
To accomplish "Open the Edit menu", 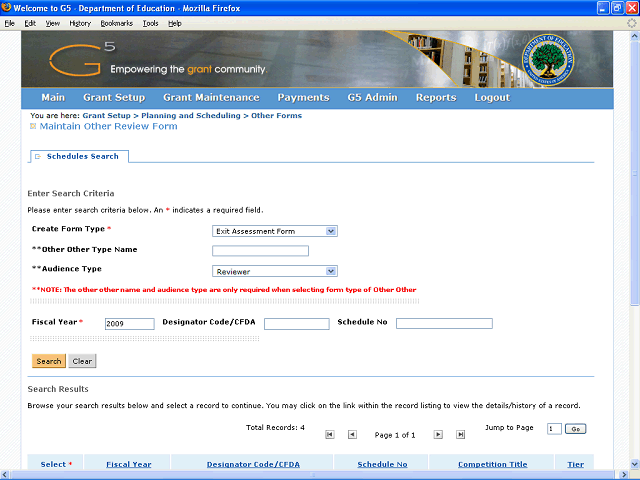I will 30,24.
